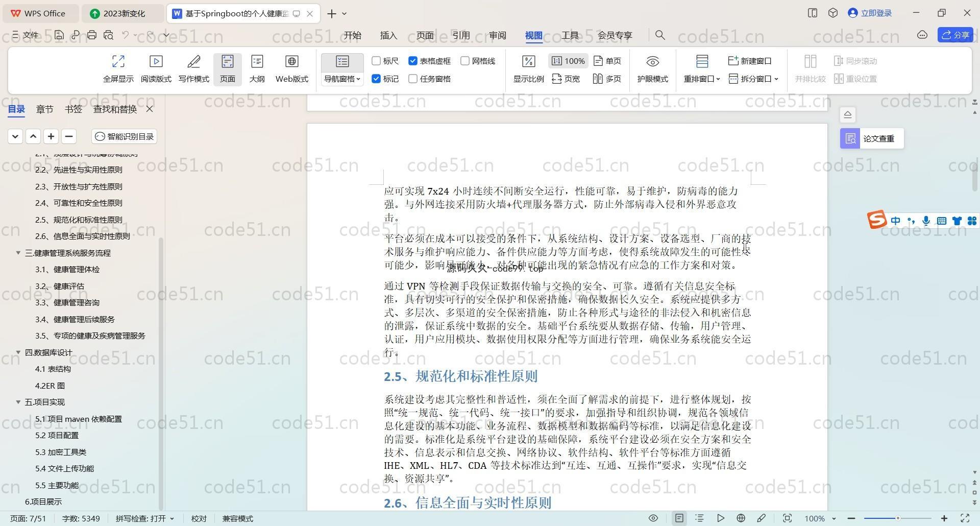Open rearrange windows dropdown (重排窗口)
Image resolution: width=980 pixels, height=526 pixels.
coord(702,79)
